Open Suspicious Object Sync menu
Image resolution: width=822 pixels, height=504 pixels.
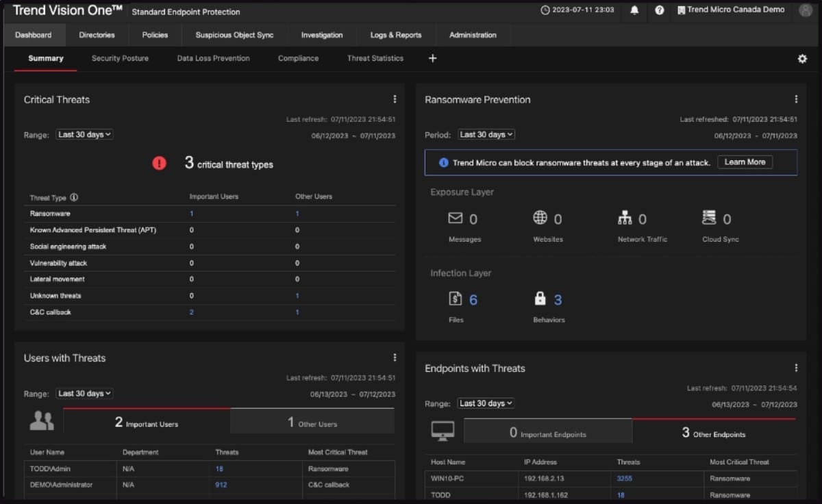click(234, 35)
